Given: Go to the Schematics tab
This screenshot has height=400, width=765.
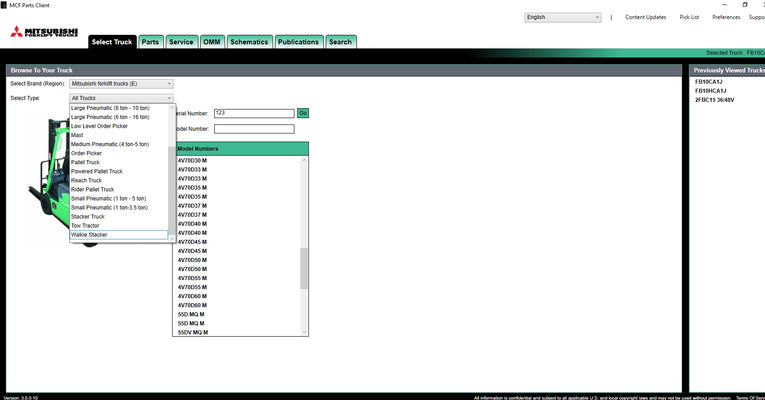Looking at the screenshot, I should pos(248,42).
